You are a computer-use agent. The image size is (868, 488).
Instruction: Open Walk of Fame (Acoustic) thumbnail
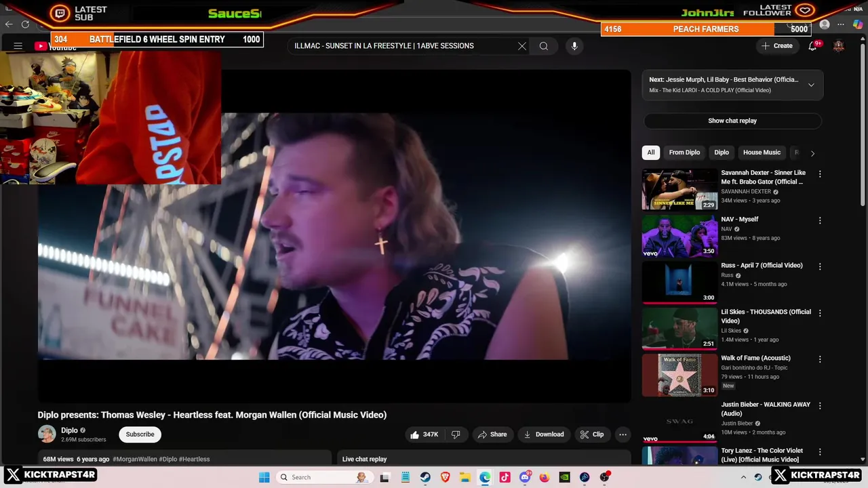coord(679,374)
